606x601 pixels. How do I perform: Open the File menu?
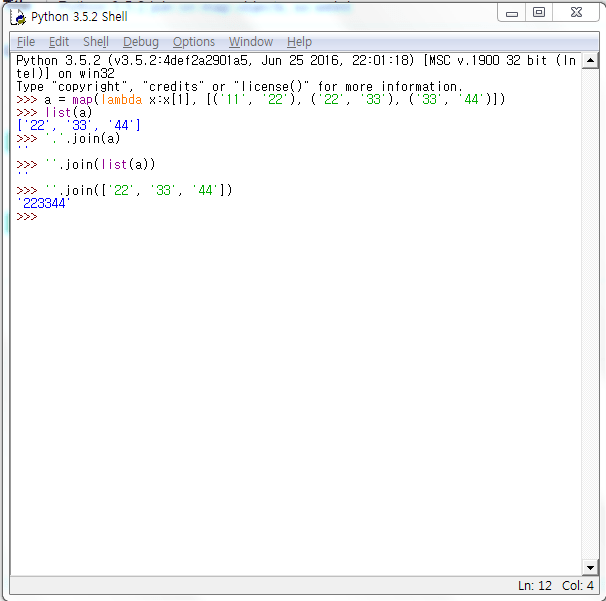[x=26, y=42]
